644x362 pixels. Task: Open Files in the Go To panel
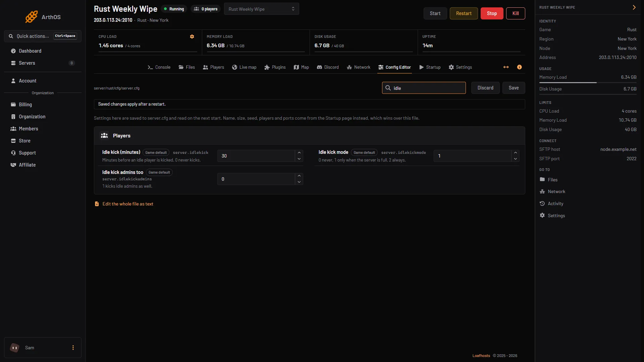pyautogui.click(x=548, y=180)
